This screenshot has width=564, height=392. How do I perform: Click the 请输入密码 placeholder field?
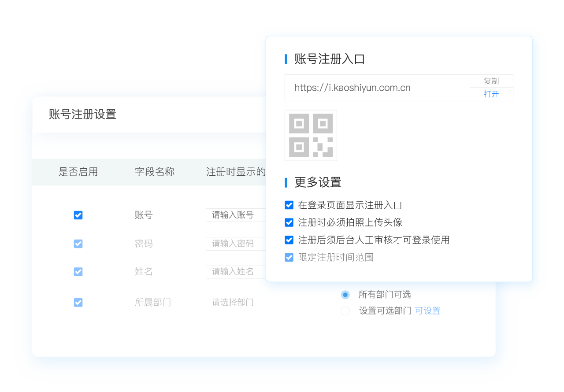pos(236,244)
